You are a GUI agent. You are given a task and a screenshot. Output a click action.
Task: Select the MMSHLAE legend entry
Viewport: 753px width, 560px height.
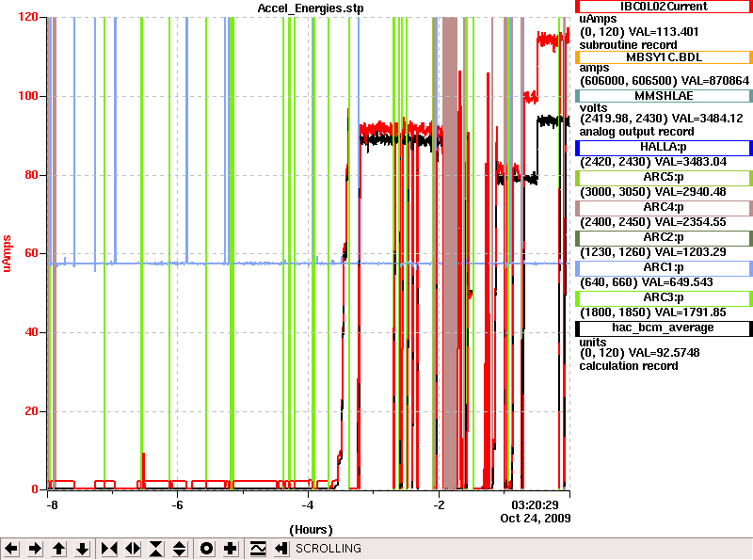[664, 96]
